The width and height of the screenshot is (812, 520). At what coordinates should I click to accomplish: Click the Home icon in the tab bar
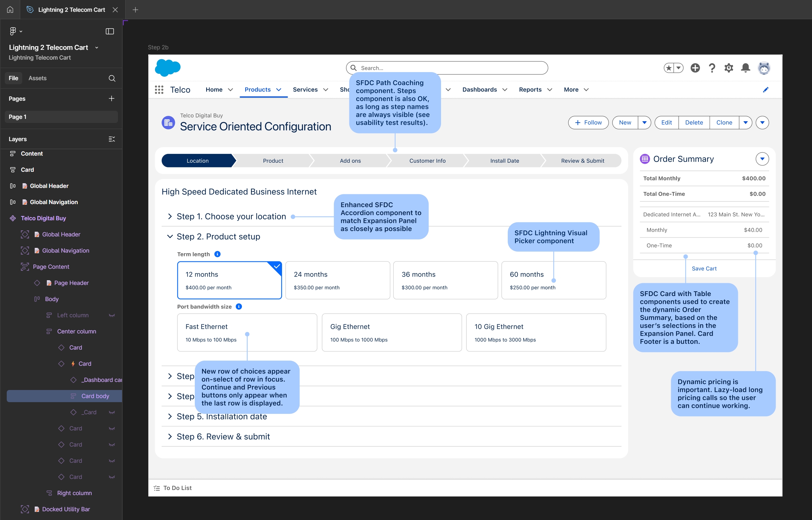pos(9,9)
